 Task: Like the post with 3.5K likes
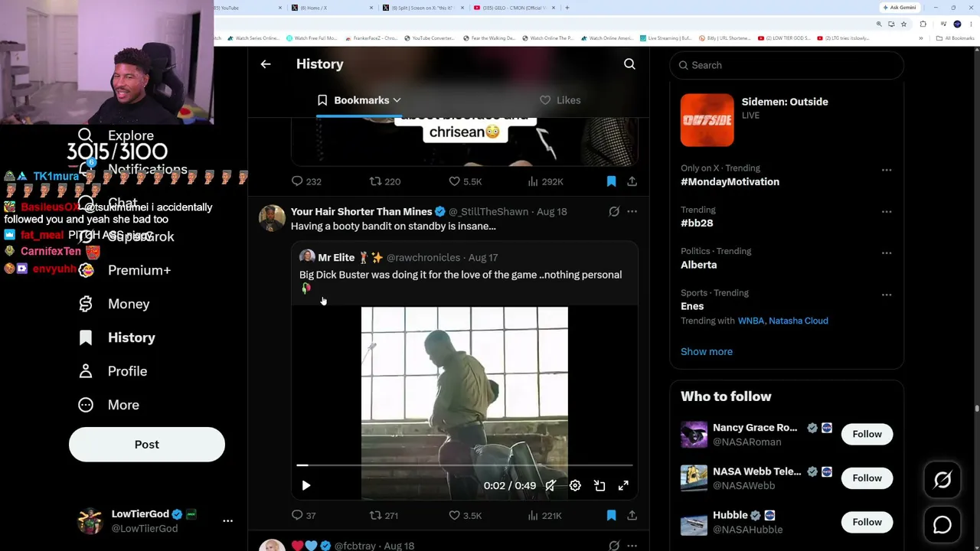[x=465, y=516]
